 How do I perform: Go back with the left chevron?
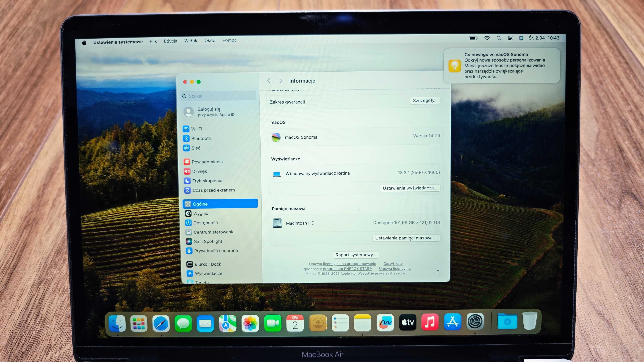click(269, 81)
